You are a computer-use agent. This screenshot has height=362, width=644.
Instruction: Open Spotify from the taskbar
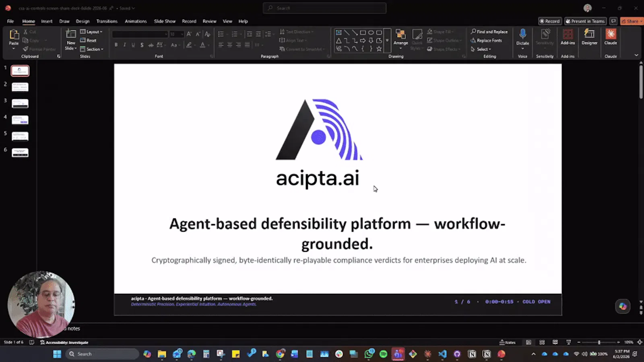click(x=383, y=354)
